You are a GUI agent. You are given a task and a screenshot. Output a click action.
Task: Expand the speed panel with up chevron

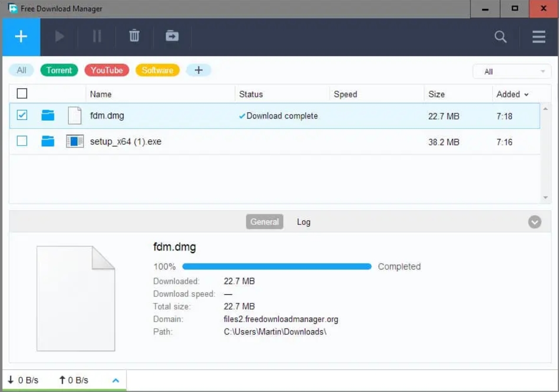(116, 380)
